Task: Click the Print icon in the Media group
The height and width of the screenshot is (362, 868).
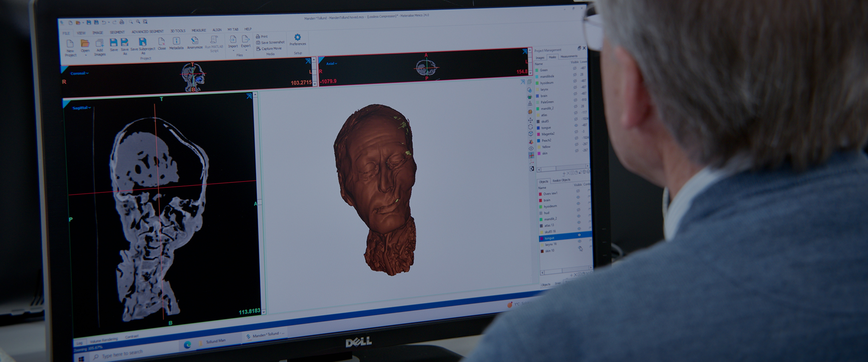Action: point(258,37)
